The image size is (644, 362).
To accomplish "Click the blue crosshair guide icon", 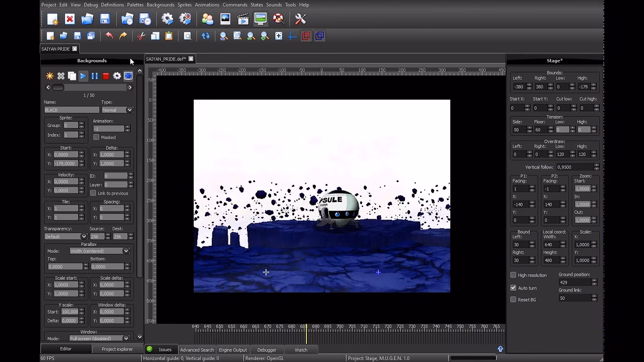I will (x=292, y=36).
